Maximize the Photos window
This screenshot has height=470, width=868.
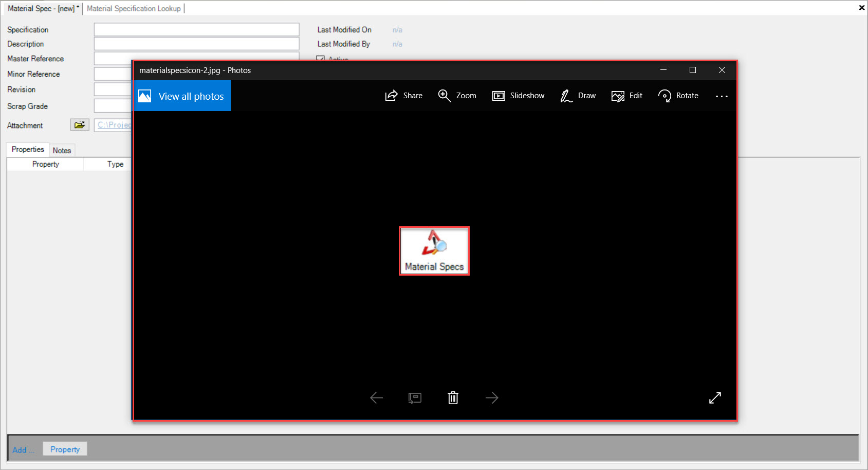point(693,70)
